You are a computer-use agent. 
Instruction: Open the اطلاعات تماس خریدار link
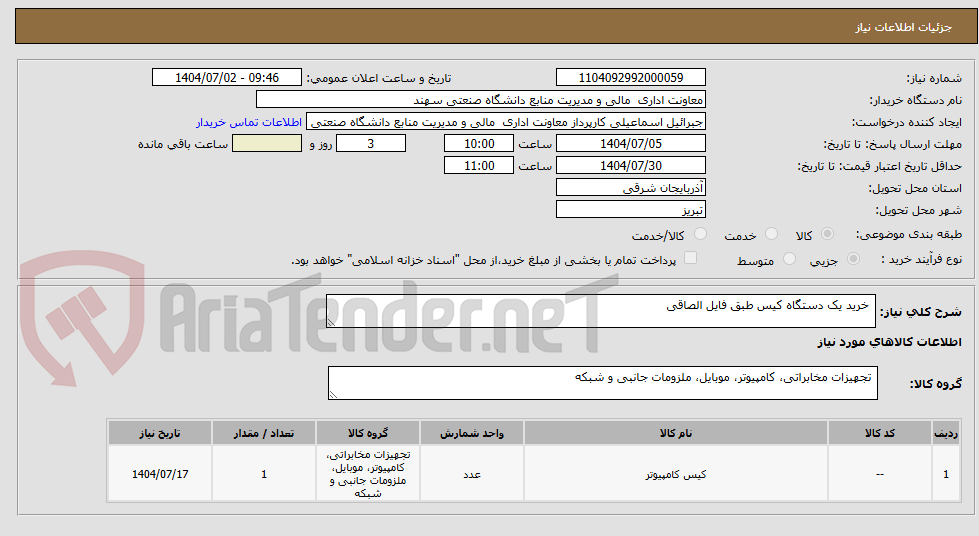pos(248,122)
